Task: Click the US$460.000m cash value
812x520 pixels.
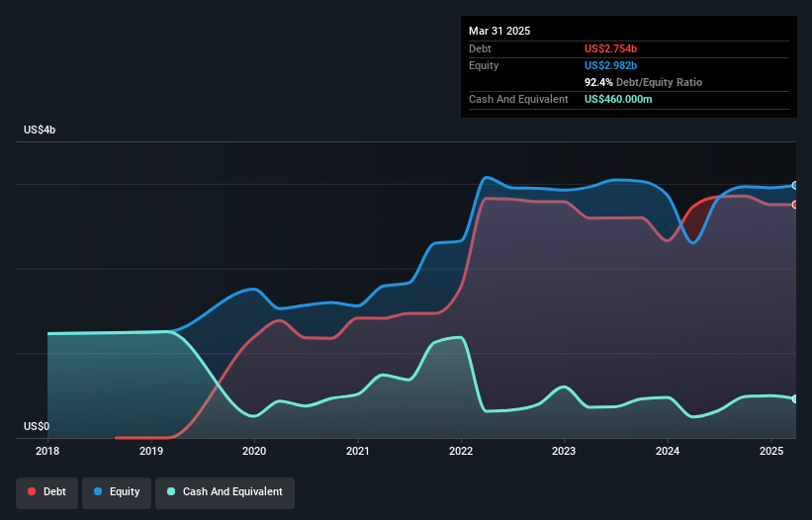Action: pos(618,99)
